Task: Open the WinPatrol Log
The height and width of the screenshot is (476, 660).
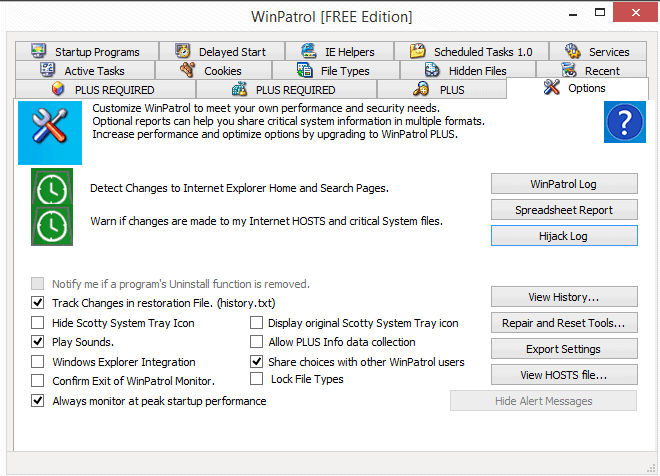Action: [564, 184]
